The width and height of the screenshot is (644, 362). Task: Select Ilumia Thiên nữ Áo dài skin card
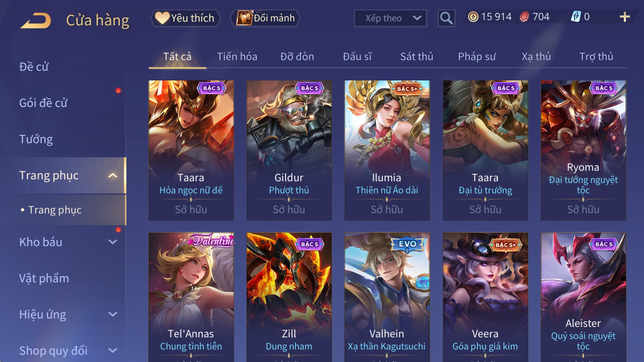[x=387, y=150]
